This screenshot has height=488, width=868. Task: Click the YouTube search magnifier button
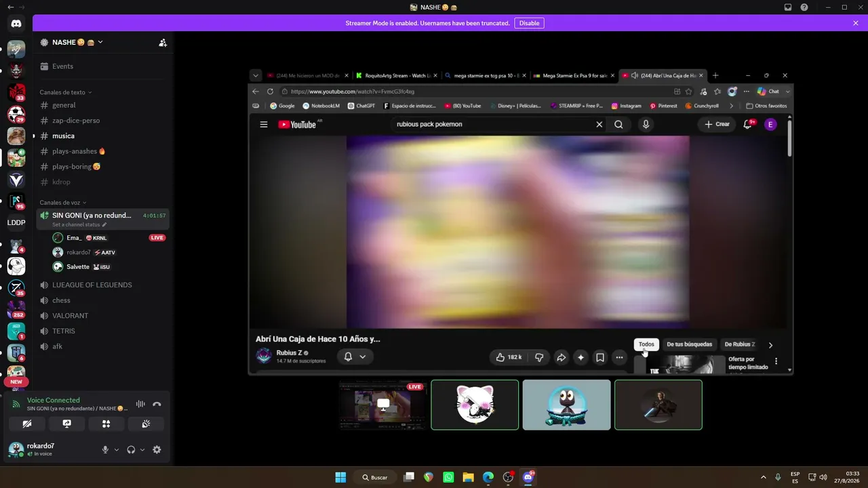coord(618,124)
